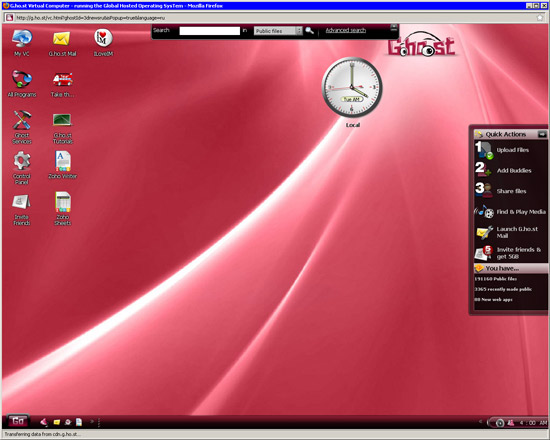This screenshot has width=550, height=440.
Task: Open the My VC desktop icon
Action: (x=22, y=39)
